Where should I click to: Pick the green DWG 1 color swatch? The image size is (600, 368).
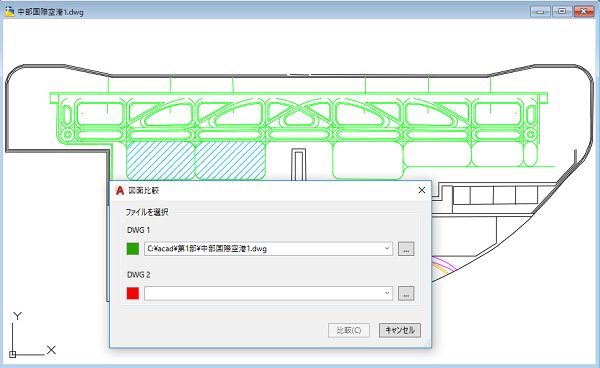coord(133,249)
